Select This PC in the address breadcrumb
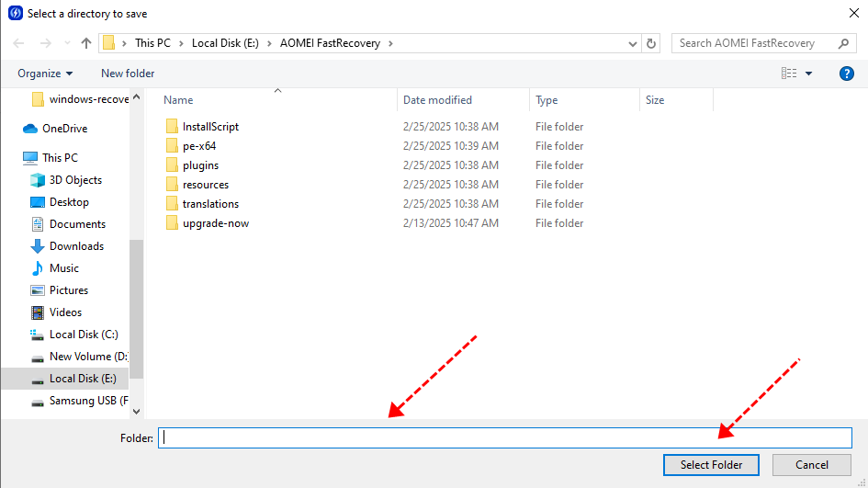This screenshot has width=868, height=488. click(x=152, y=43)
